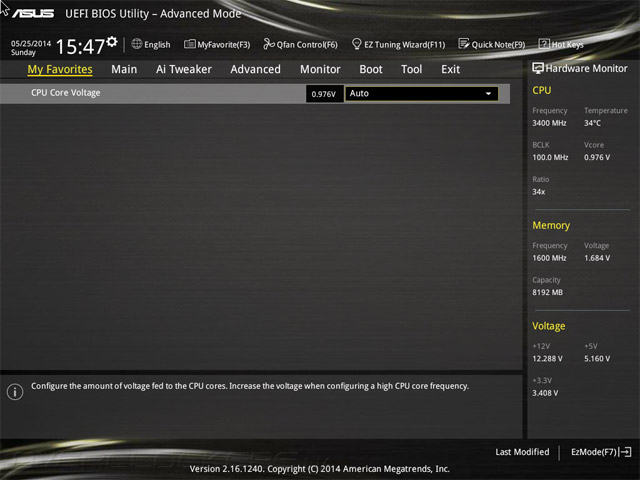Switch to EzMode(F7)
The image size is (640, 480).
coord(593,452)
